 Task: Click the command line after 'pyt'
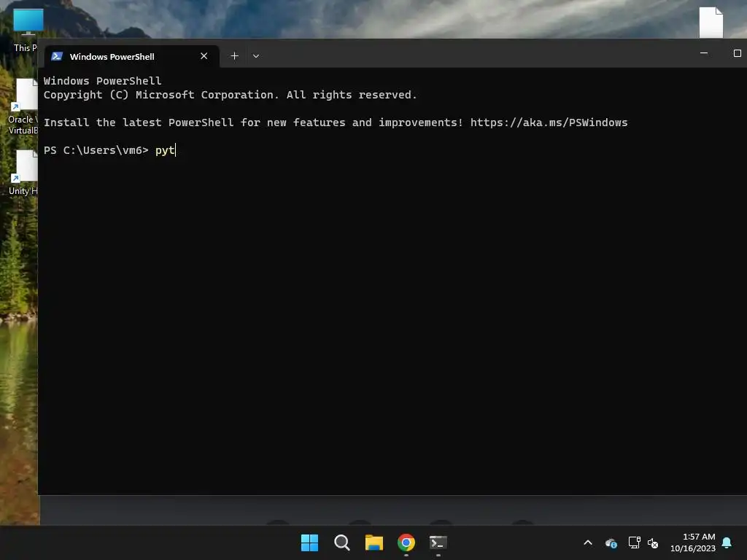[176, 150]
